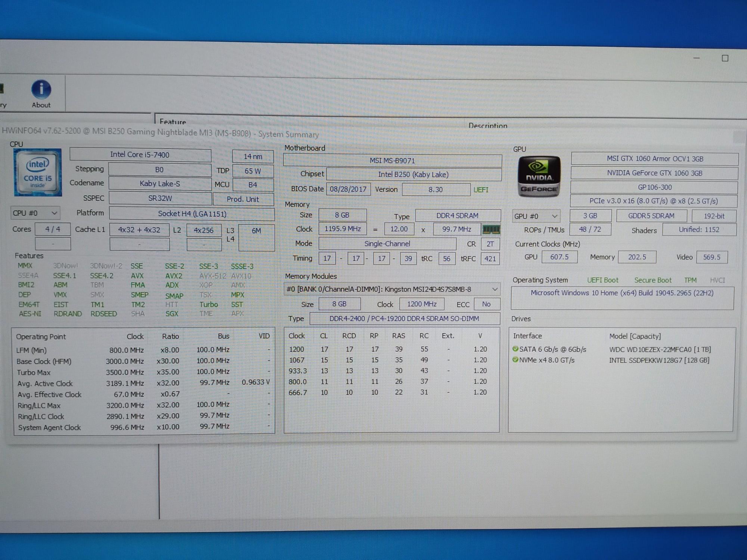Click the 192-bit bus width value
The width and height of the screenshot is (747, 560).
714,216
